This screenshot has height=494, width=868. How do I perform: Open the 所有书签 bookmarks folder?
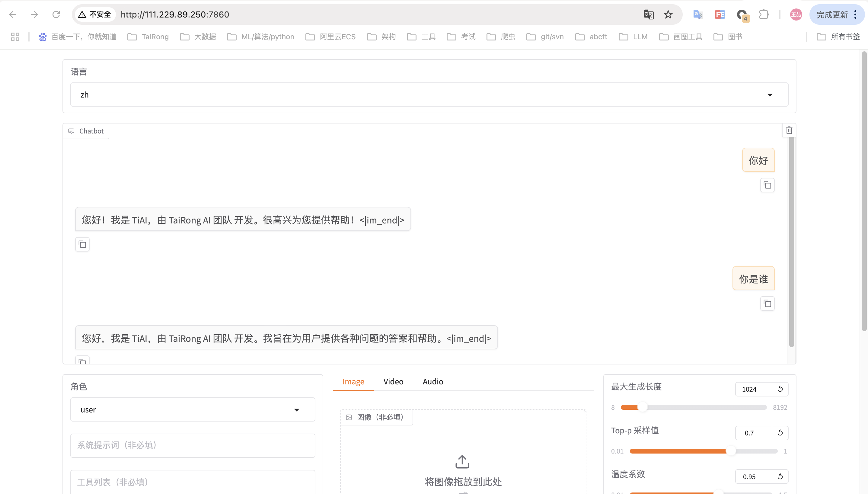[838, 37]
